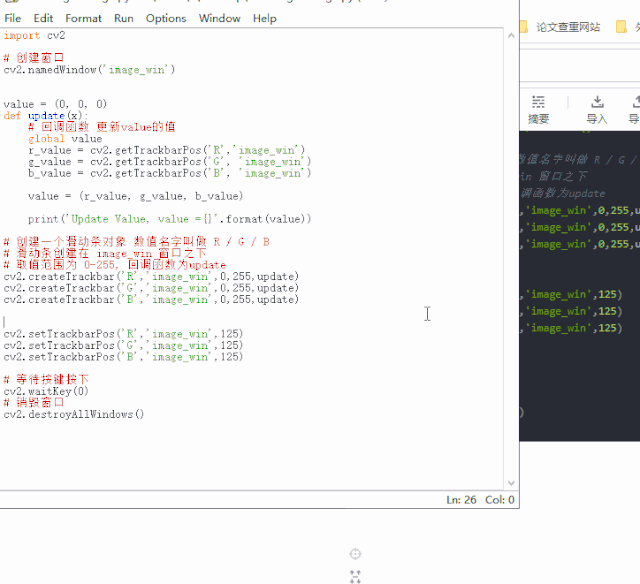This screenshot has width=640, height=584.
Task: Click the 'def update(x):' line
Action: click(45, 115)
